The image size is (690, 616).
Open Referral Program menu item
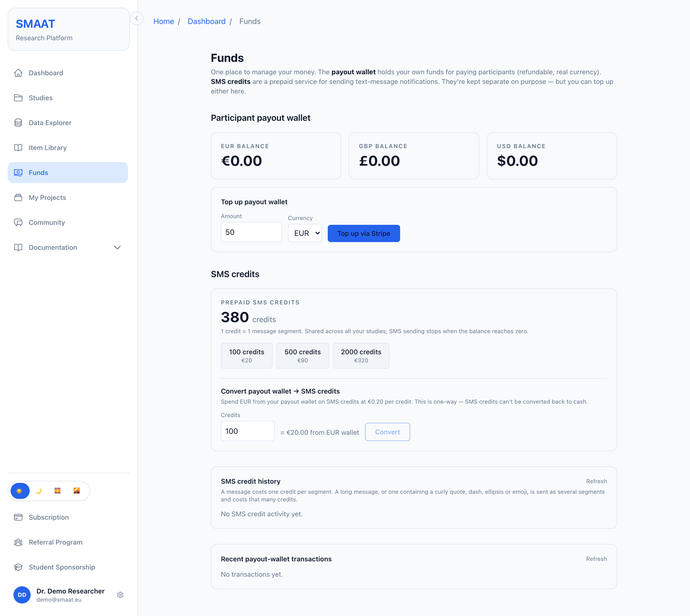pyautogui.click(x=68, y=542)
